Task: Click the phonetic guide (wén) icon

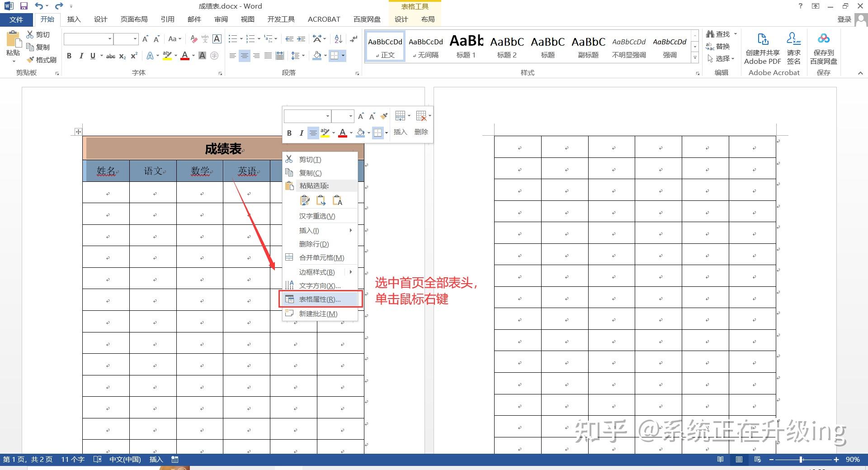Action: click(x=205, y=39)
